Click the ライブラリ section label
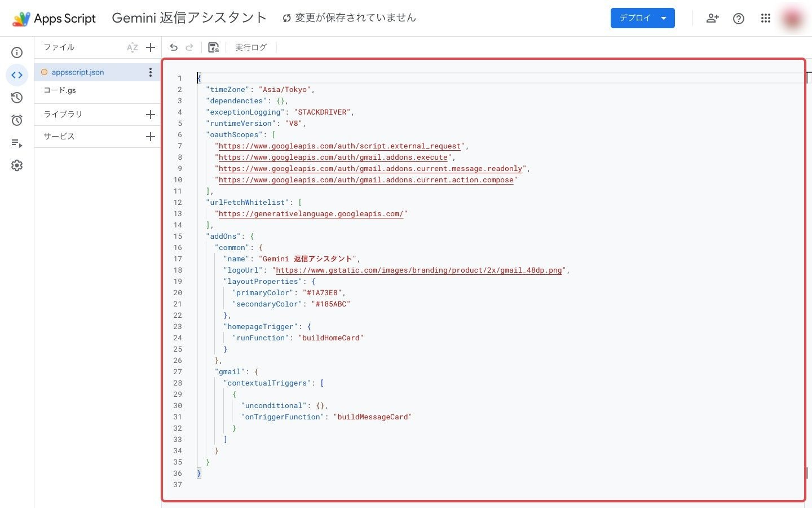The height and width of the screenshot is (508, 812). pyautogui.click(x=63, y=114)
